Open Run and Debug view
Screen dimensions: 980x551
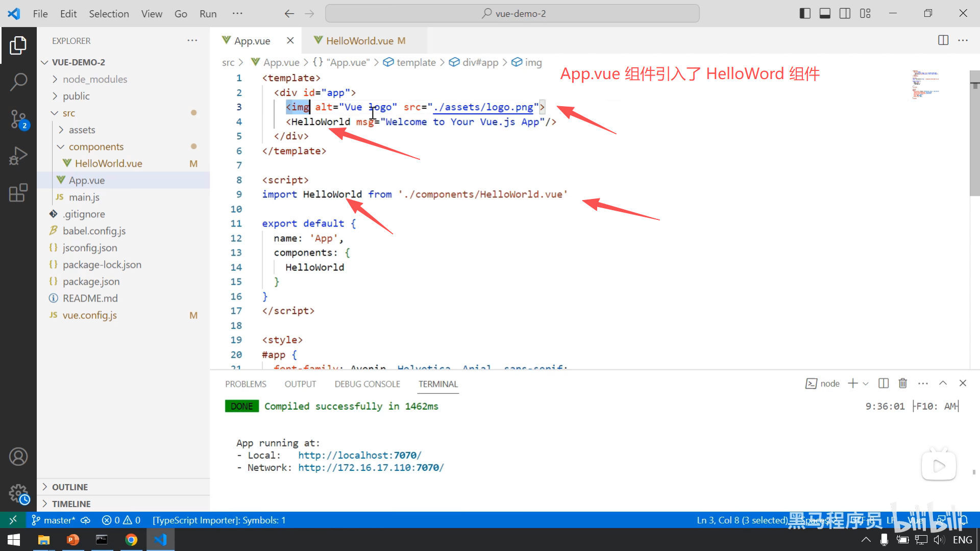click(18, 156)
